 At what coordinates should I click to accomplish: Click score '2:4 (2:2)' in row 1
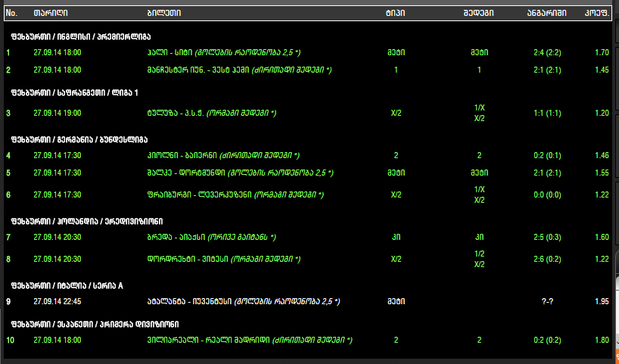point(547,52)
